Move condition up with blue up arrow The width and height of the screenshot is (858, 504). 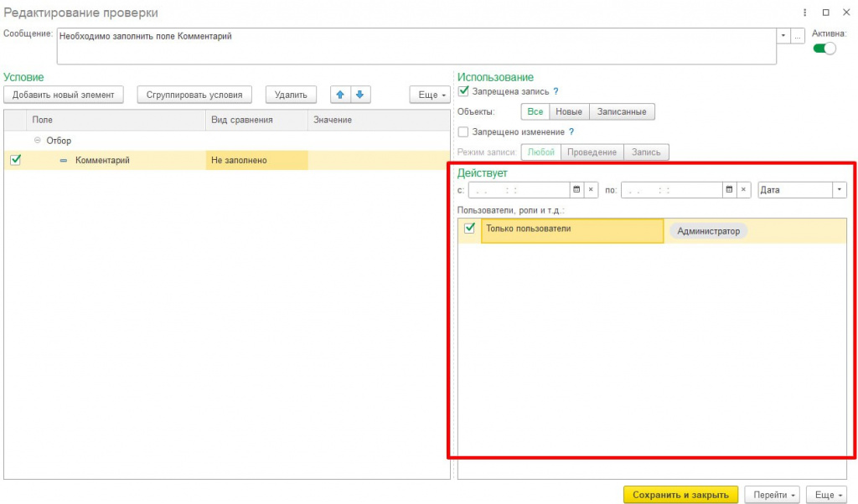pyautogui.click(x=340, y=95)
